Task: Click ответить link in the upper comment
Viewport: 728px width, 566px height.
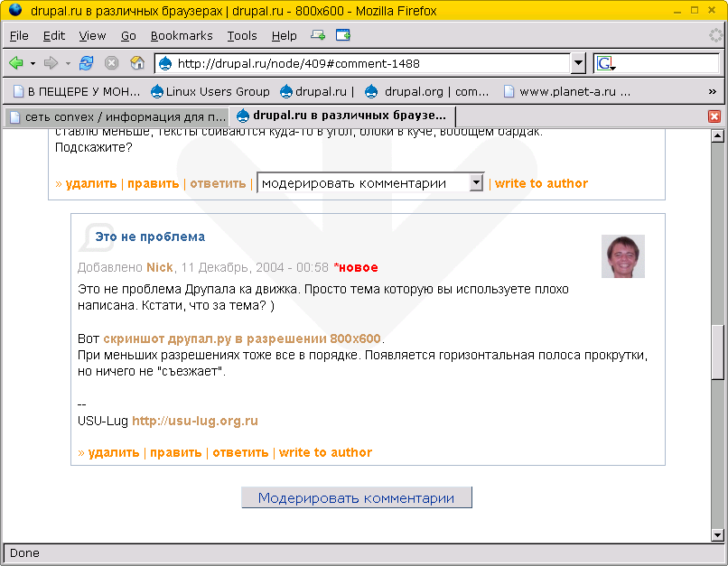Action: (218, 184)
